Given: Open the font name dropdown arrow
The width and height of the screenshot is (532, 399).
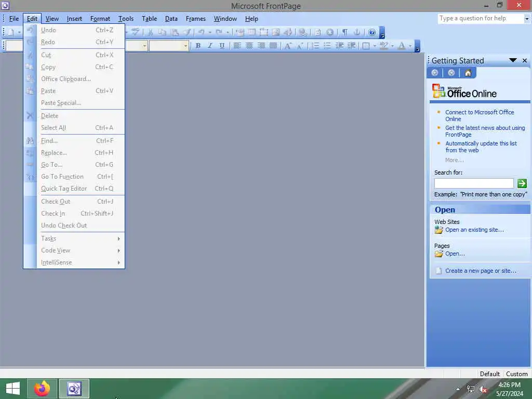Looking at the screenshot, I should click(144, 46).
